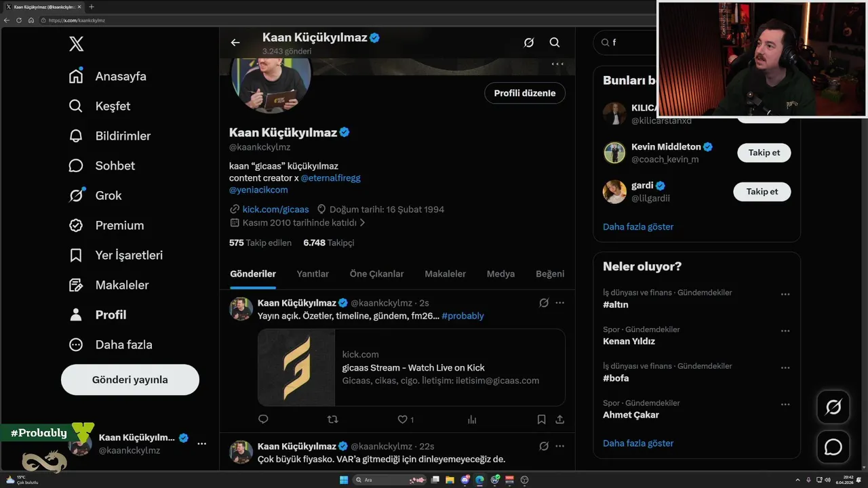Open Yer İşaretleri bookmarks
This screenshot has width=868, height=488.
click(x=116, y=255)
